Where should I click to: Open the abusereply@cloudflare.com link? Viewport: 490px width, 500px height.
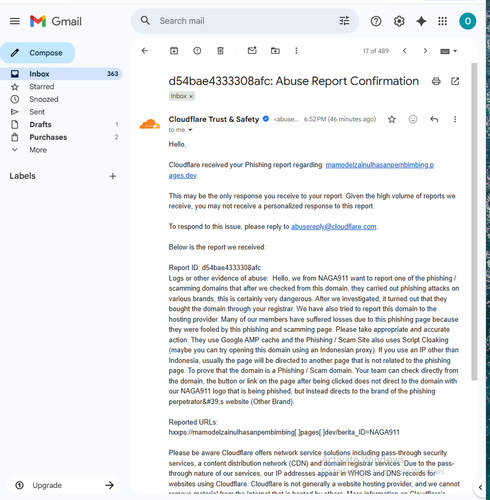tap(333, 227)
